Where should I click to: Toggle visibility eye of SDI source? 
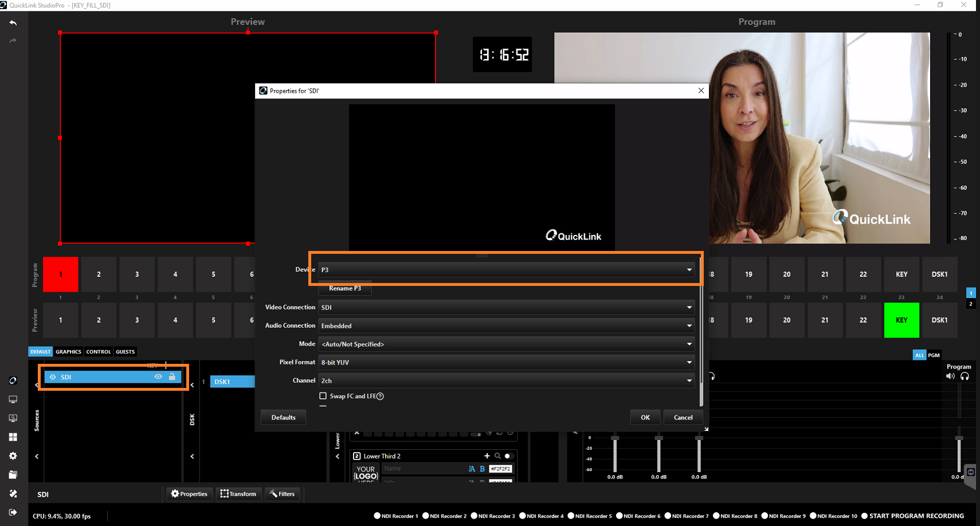(x=158, y=377)
